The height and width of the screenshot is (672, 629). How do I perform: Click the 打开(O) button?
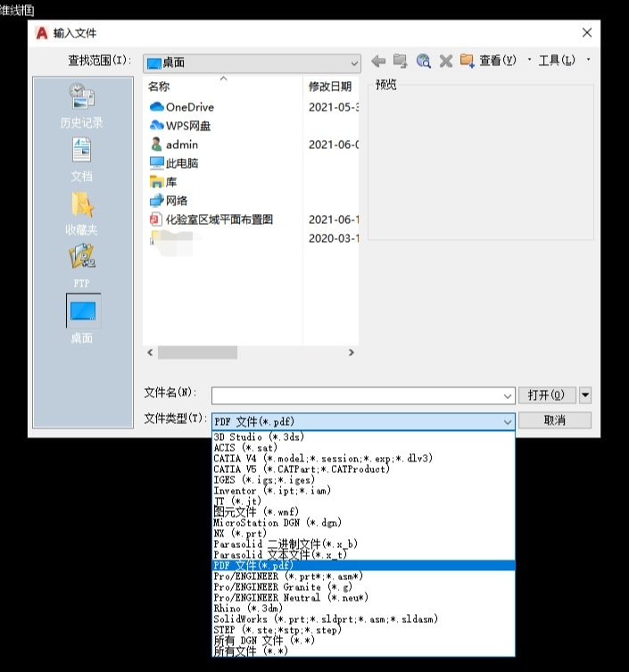pos(547,394)
